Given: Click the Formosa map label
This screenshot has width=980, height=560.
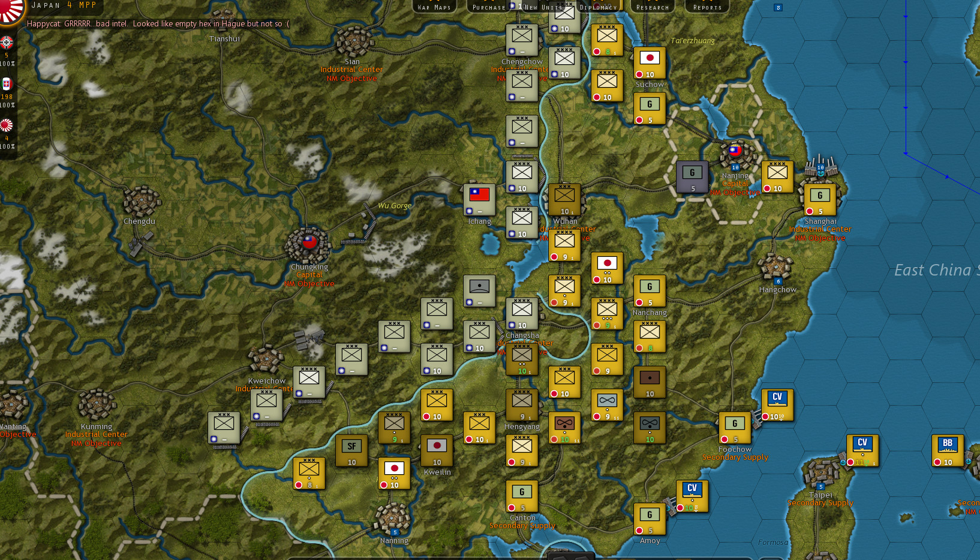Looking at the screenshot, I should [773, 543].
